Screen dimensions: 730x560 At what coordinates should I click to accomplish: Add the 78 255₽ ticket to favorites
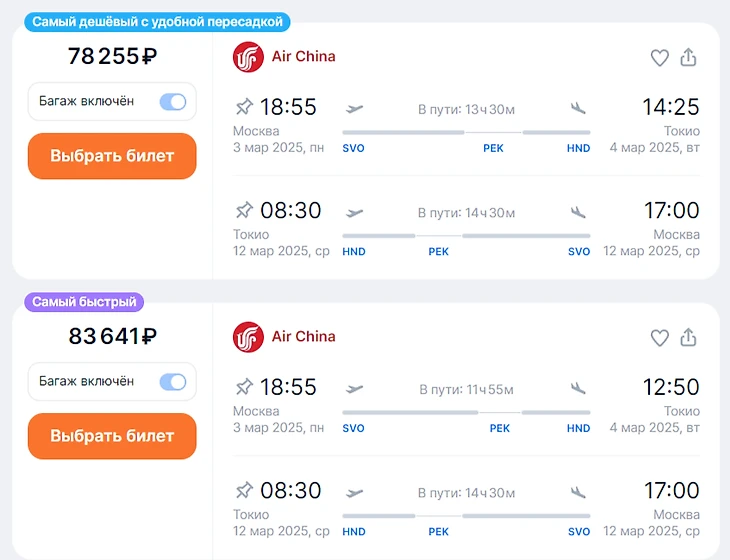(x=659, y=58)
